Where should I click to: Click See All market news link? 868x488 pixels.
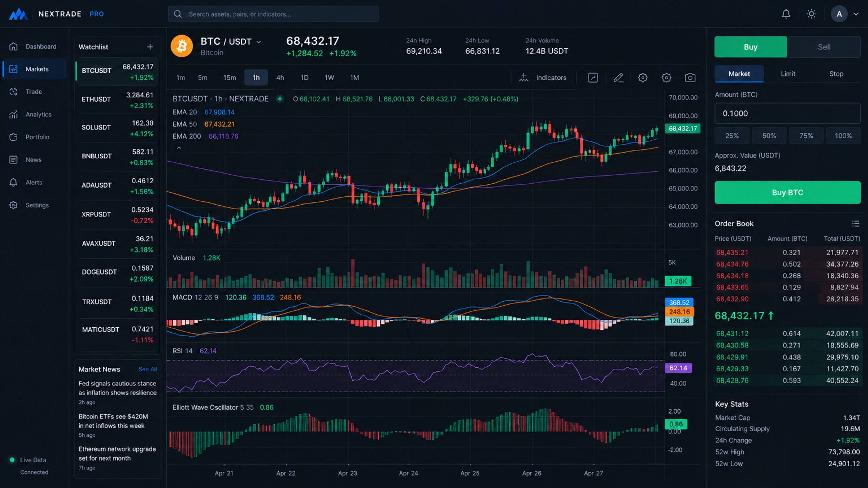(147, 369)
